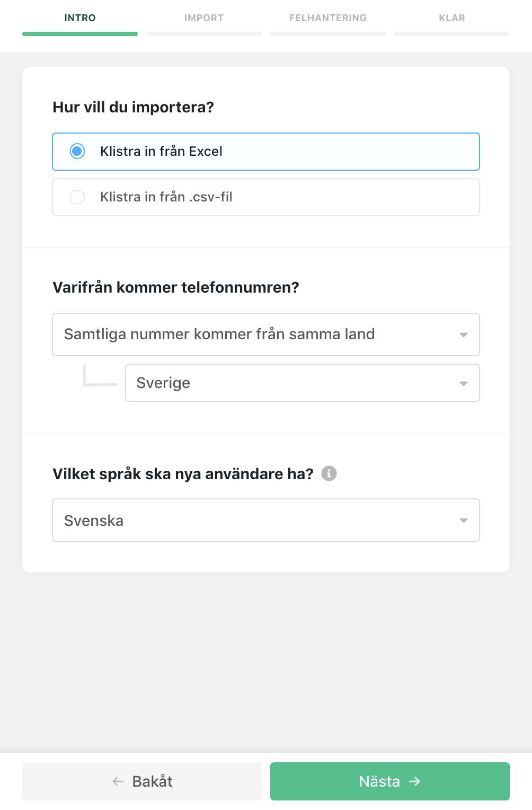The width and height of the screenshot is (532, 810).
Task: Go to the IMPORT step tab
Action: pyautogui.click(x=204, y=18)
